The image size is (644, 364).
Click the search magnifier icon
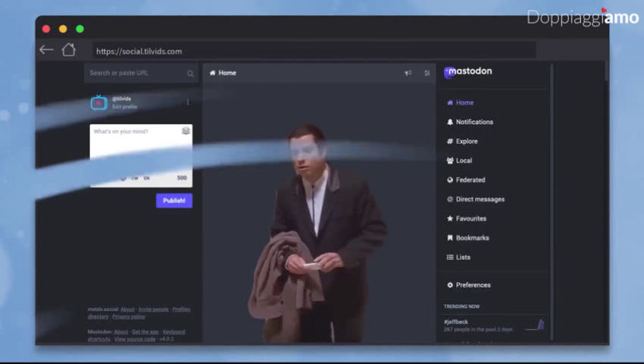point(190,74)
